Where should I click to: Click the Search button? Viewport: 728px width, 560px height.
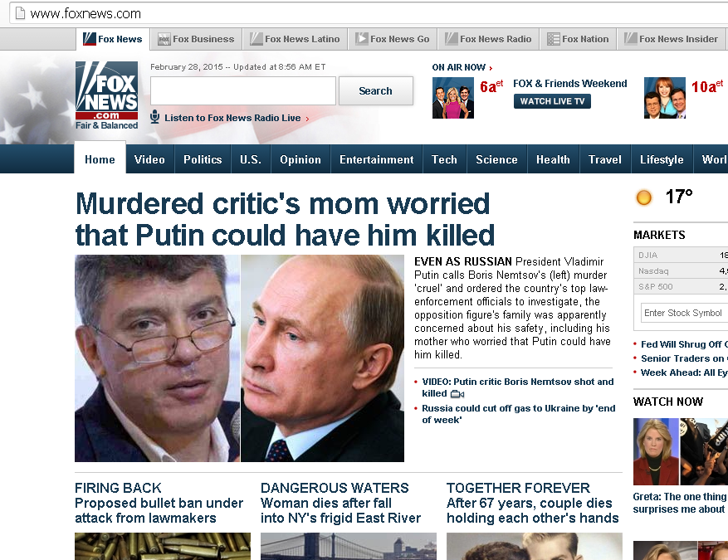pos(375,91)
